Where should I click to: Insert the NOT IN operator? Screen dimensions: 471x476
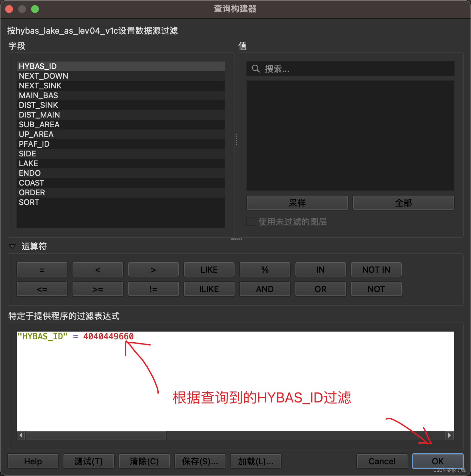pos(376,269)
